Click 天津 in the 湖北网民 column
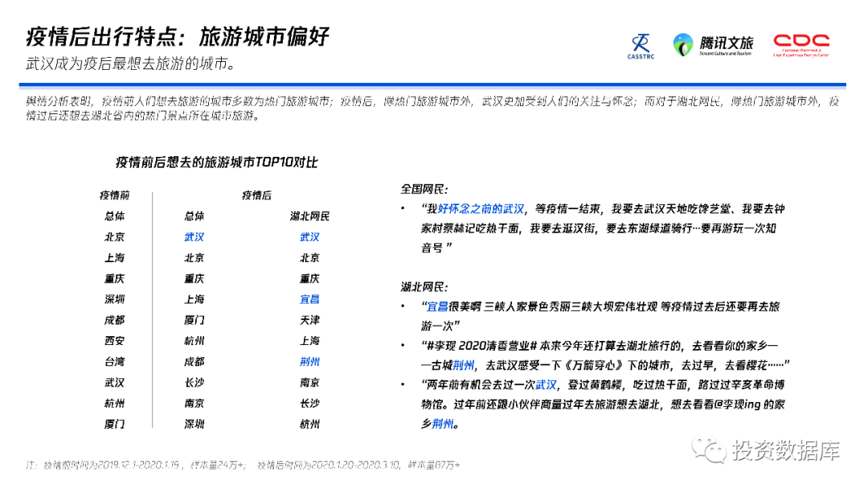 [309, 320]
